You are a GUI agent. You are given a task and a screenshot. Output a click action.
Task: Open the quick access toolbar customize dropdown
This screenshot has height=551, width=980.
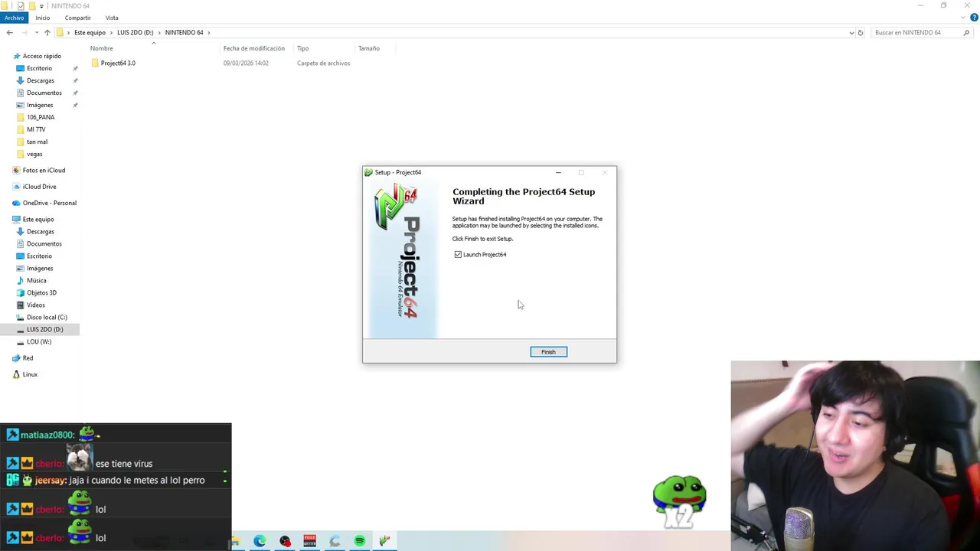[41, 6]
